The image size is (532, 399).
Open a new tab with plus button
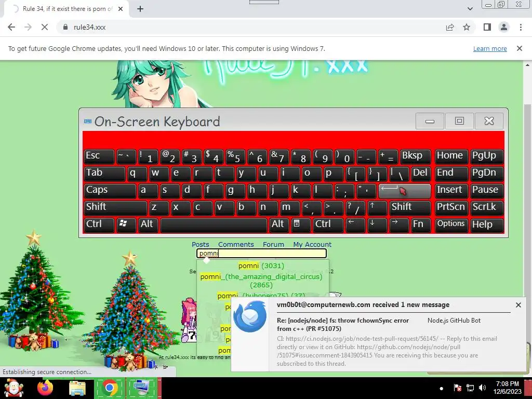(140, 9)
